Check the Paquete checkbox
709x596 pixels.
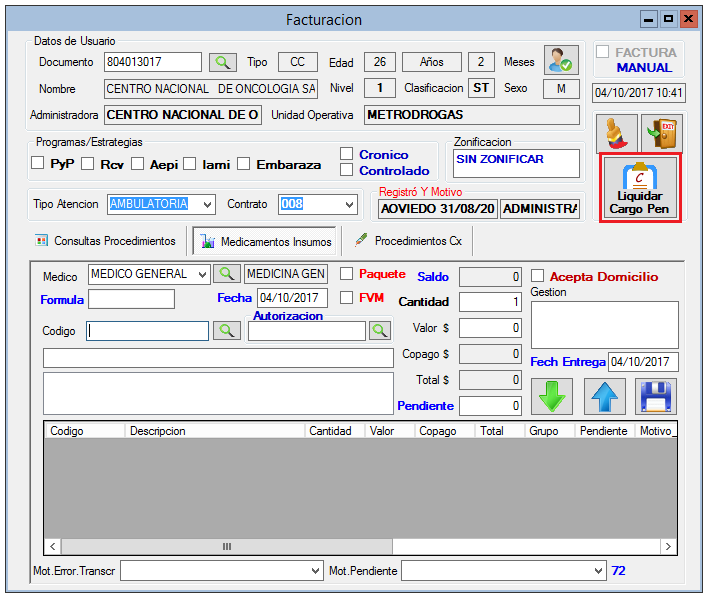tap(347, 274)
